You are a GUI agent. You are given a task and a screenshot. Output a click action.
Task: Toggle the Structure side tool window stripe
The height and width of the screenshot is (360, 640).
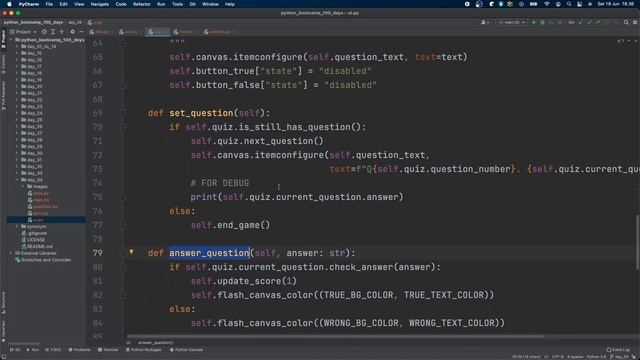pyautogui.click(x=3, y=303)
